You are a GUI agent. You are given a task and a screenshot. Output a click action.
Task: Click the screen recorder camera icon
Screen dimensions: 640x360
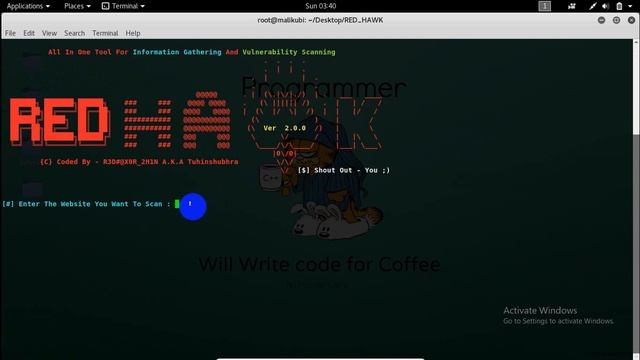tap(572, 6)
